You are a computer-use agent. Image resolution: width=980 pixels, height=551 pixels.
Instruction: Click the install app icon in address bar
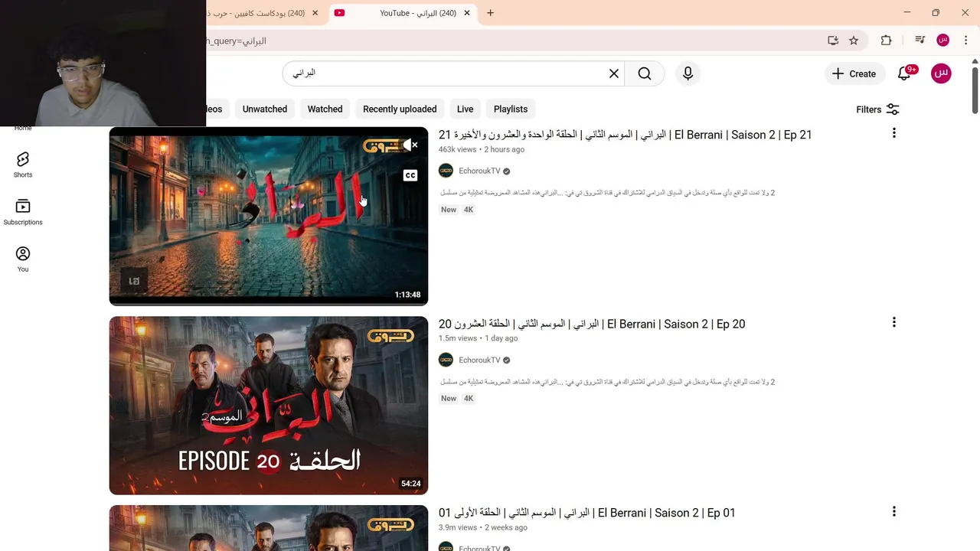833,41
